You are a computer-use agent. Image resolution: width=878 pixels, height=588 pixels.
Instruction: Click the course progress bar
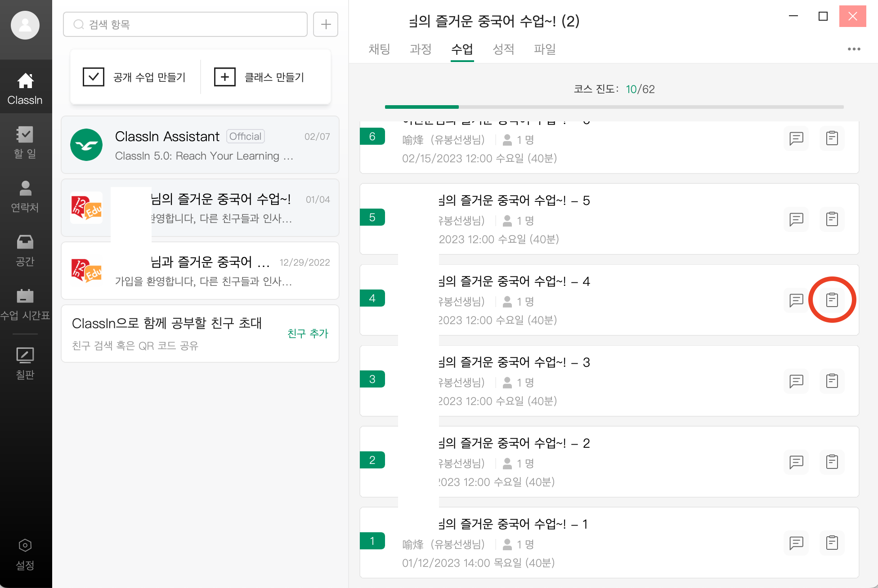(614, 107)
